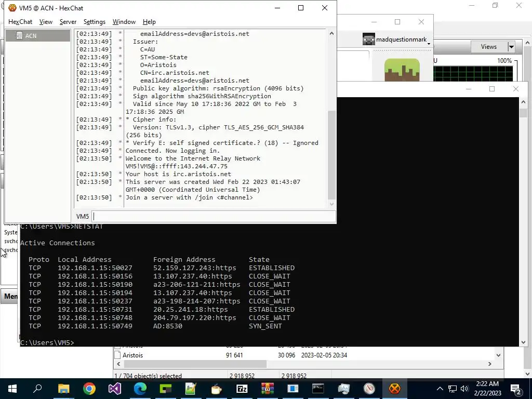The height and width of the screenshot is (399, 532).
Task: Open Notepad++ from taskbar
Action: click(x=191, y=389)
